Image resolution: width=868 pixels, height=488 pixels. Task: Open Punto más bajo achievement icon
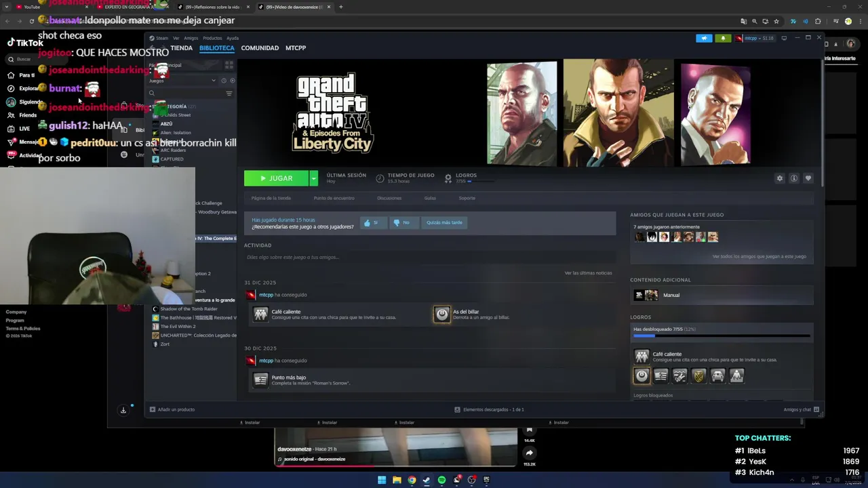pyautogui.click(x=260, y=380)
